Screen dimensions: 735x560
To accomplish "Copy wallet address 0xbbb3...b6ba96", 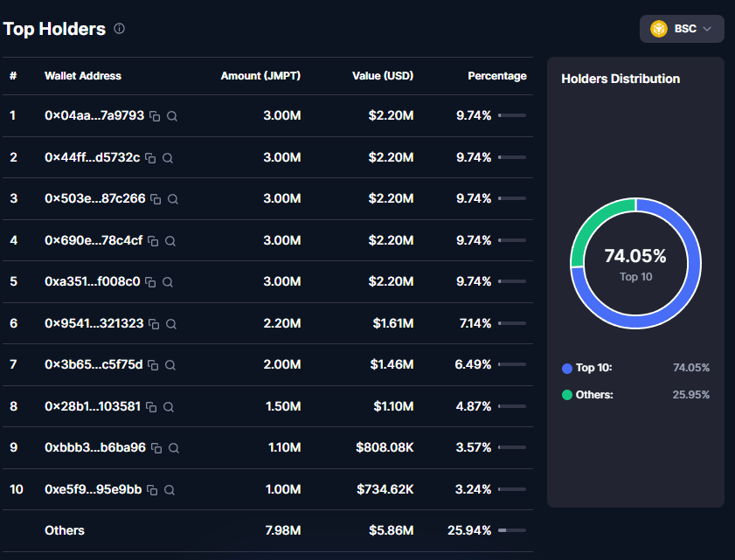I will (x=156, y=448).
